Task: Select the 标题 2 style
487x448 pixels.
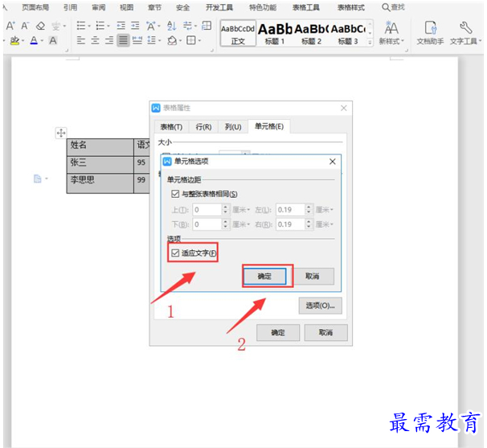Action: tap(311, 33)
